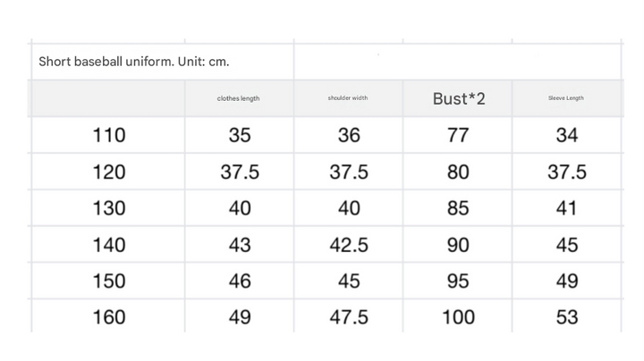Click the bust value 85 cell
This screenshot has width=644, height=361.
coord(458,208)
